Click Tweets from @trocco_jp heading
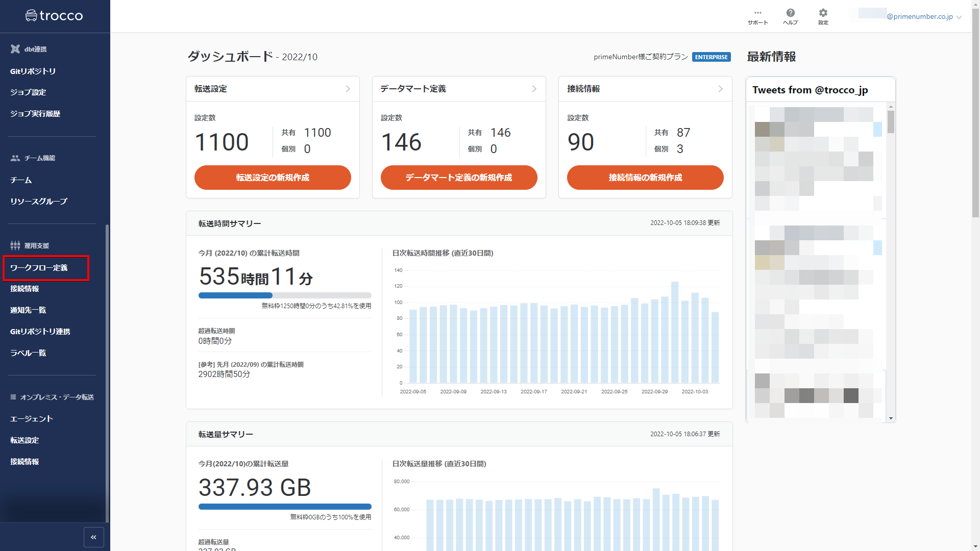980x551 pixels. coord(810,90)
